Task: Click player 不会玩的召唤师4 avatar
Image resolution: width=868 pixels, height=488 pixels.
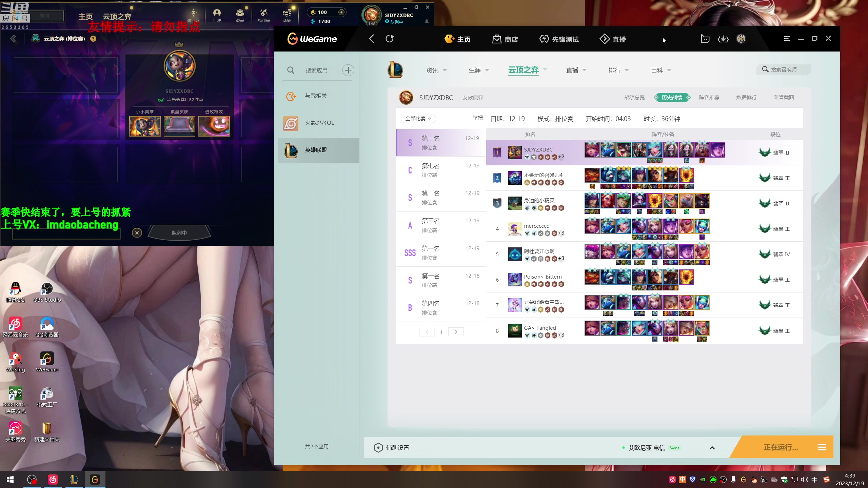Action: tap(515, 178)
